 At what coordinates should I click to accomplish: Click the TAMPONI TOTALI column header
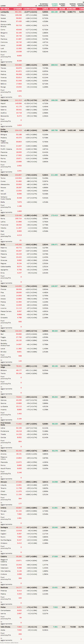[x=72, y=5]
